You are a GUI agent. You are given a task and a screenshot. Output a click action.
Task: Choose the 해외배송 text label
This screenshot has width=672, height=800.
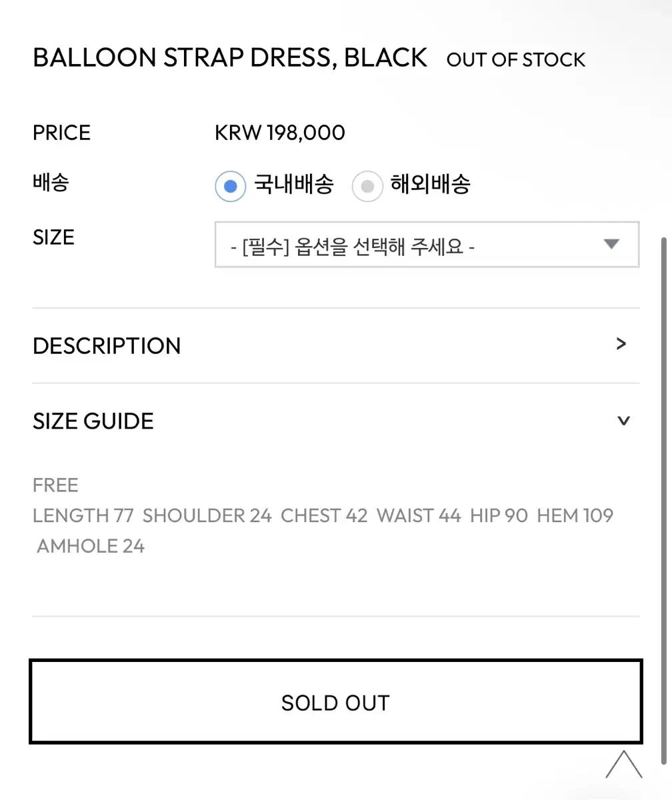(431, 184)
